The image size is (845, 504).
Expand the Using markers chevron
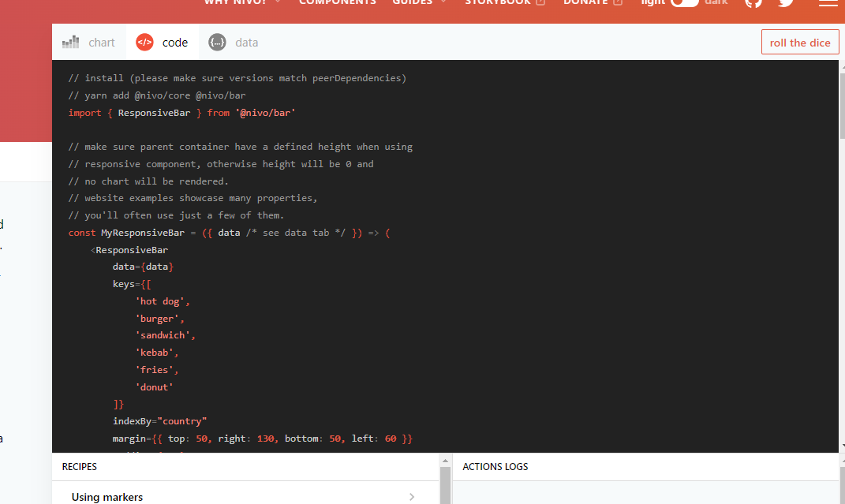click(x=412, y=496)
